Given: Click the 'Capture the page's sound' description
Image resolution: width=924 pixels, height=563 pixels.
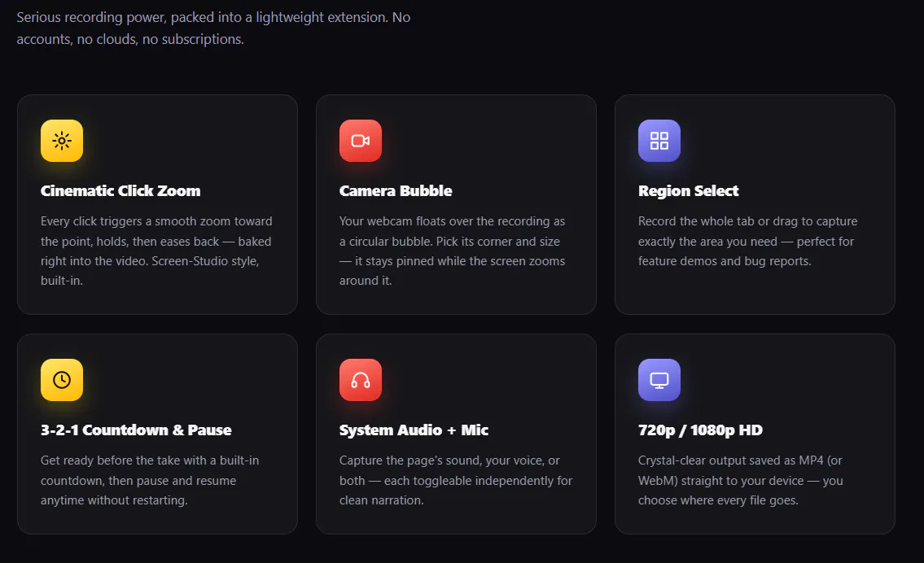Looking at the screenshot, I should pyautogui.click(x=456, y=480).
